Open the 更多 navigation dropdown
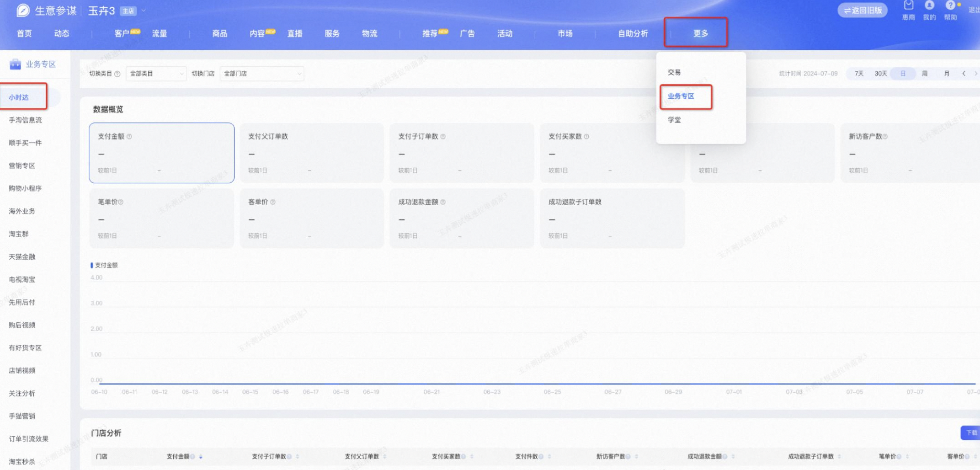980x470 pixels. pos(700,33)
